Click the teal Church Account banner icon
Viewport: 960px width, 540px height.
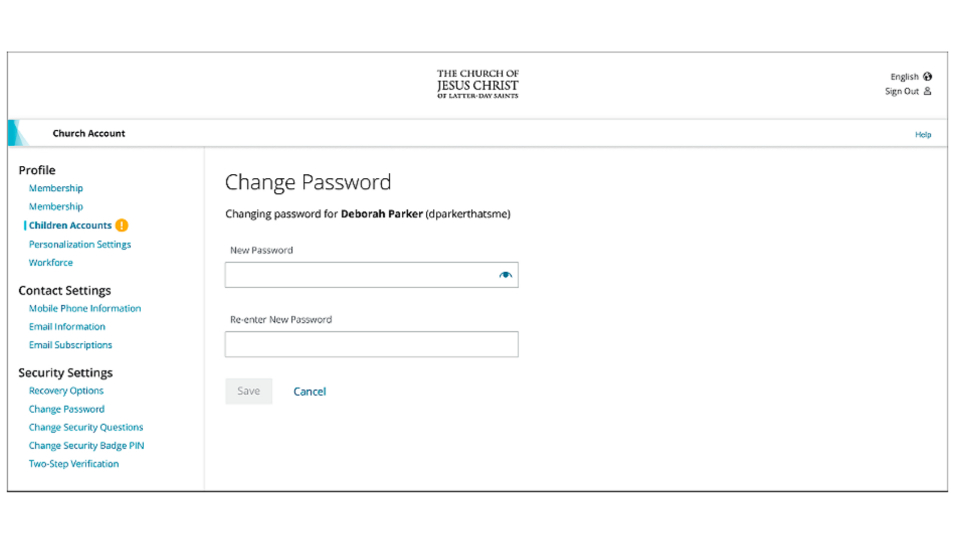[x=18, y=133]
